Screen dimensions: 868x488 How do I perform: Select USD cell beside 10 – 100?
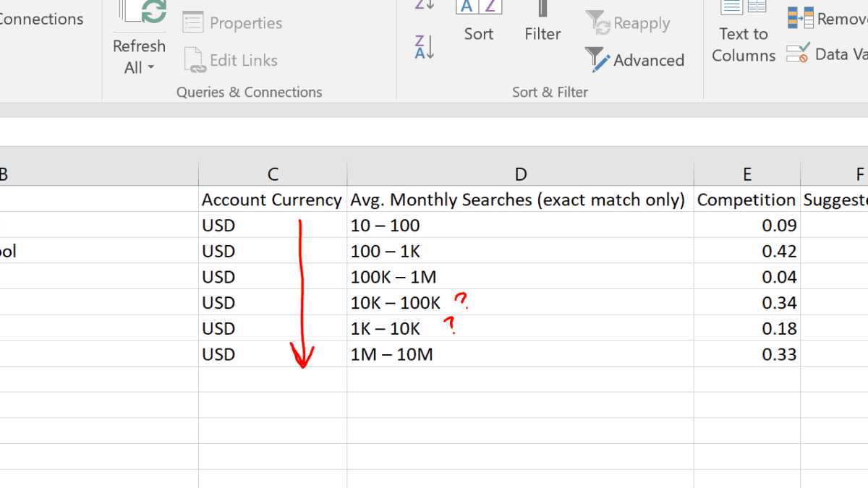[x=273, y=226]
